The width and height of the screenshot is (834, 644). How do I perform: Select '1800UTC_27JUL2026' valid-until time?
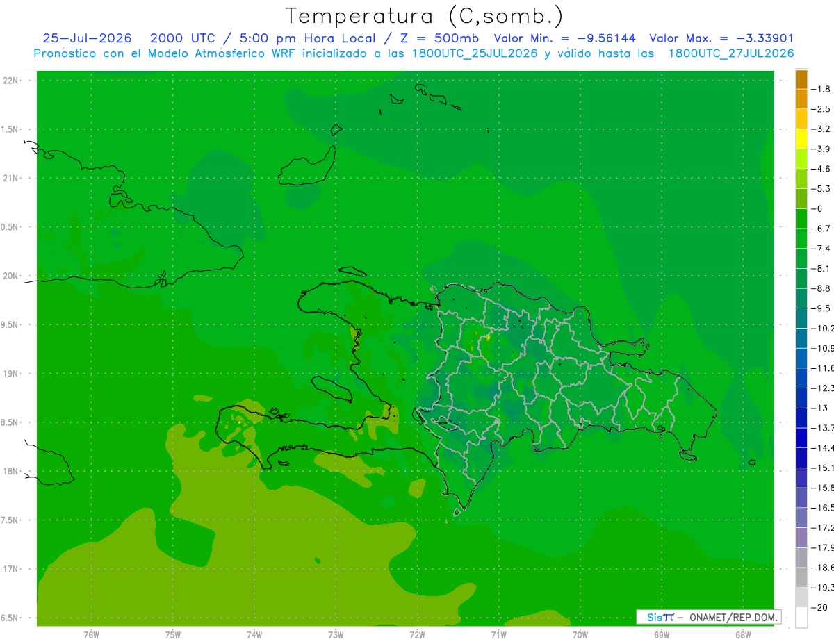[731, 53]
